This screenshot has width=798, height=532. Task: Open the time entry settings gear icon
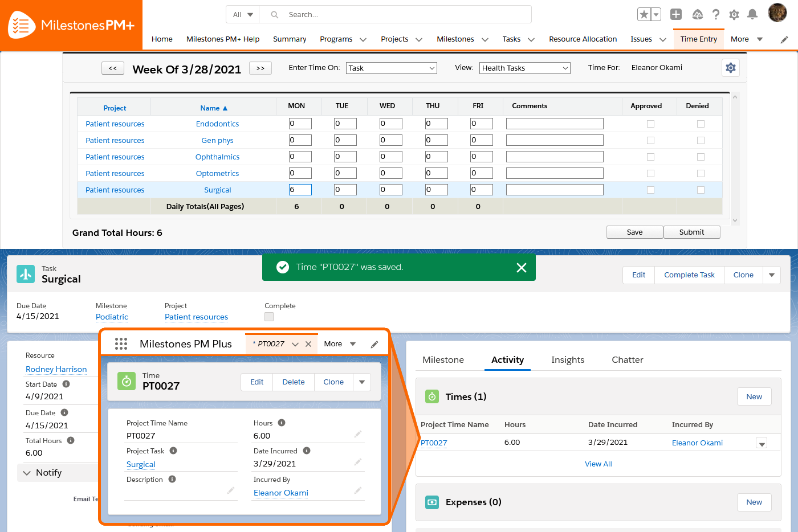point(730,67)
